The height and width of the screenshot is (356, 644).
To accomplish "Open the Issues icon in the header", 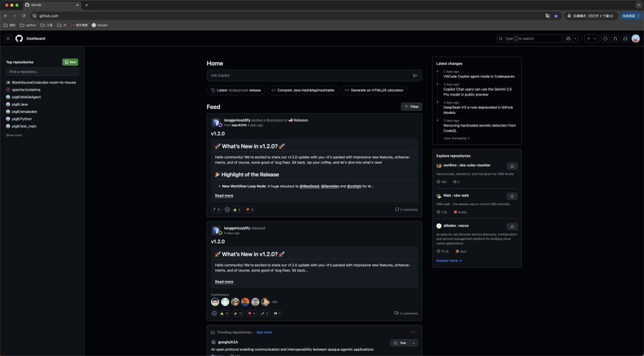I will (x=605, y=39).
